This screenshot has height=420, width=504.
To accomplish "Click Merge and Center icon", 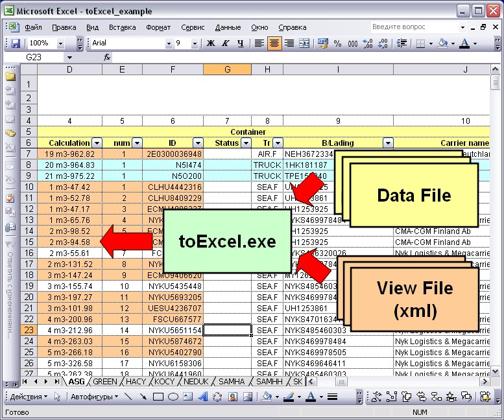I will coord(304,43).
